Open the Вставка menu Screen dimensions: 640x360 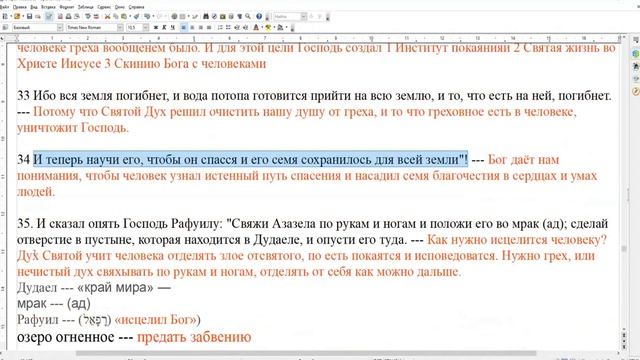tap(48, 7)
